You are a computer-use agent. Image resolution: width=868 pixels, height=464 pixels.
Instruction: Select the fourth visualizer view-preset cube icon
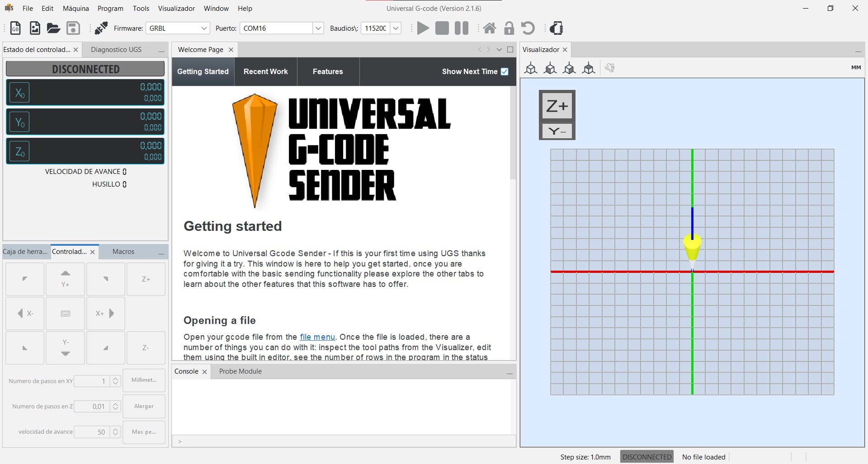pos(589,68)
